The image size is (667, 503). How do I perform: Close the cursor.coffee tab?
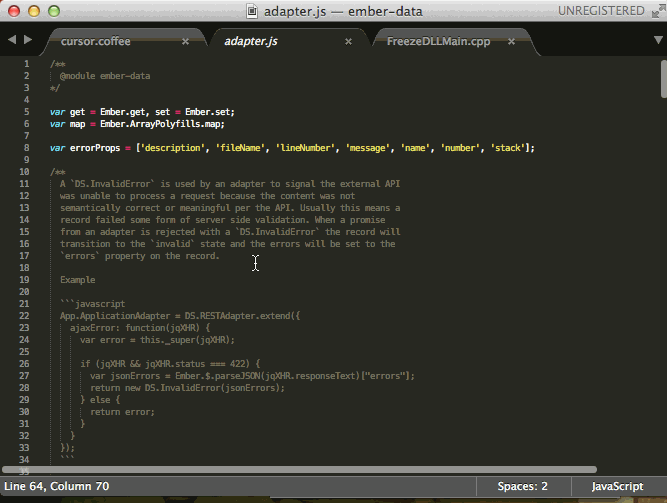pyautogui.click(x=185, y=42)
